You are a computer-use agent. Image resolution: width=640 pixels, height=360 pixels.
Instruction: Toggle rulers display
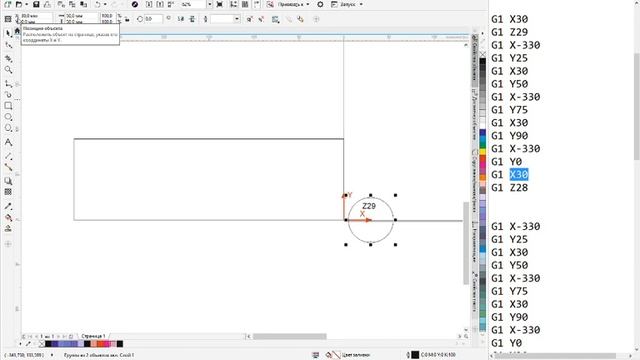point(233,4)
